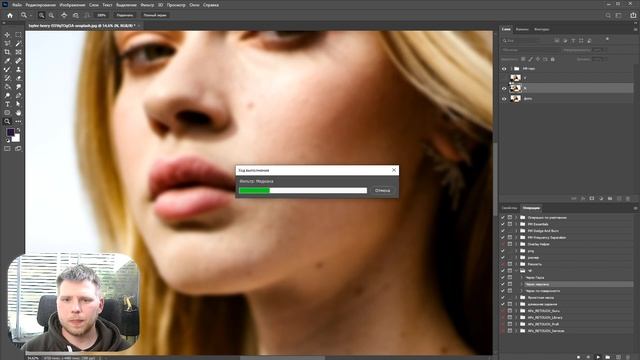The image size is (640, 360).
Task: Close the progress dialog with X
Action: pos(394,170)
